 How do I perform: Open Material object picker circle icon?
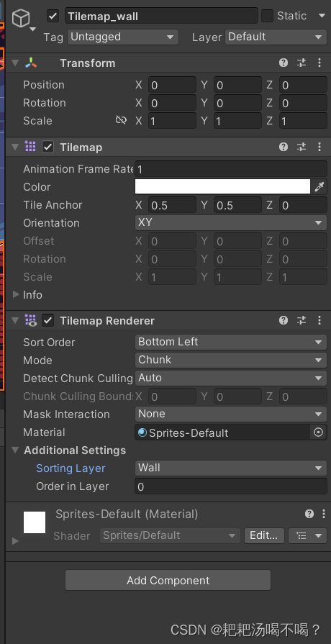click(319, 432)
